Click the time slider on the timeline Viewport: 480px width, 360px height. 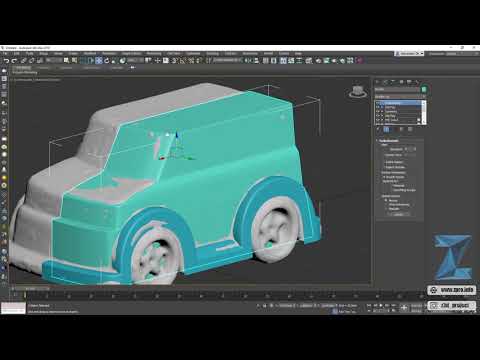pyautogui.click(x=25, y=295)
